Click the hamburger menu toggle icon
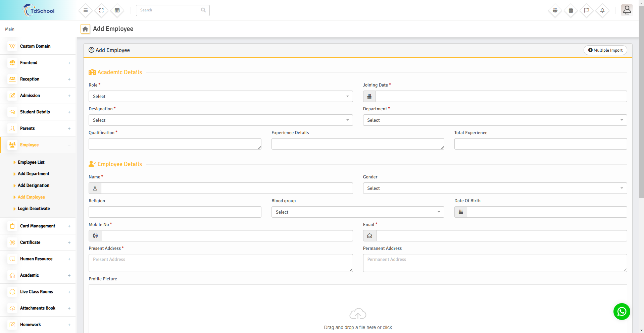 [x=86, y=10]
